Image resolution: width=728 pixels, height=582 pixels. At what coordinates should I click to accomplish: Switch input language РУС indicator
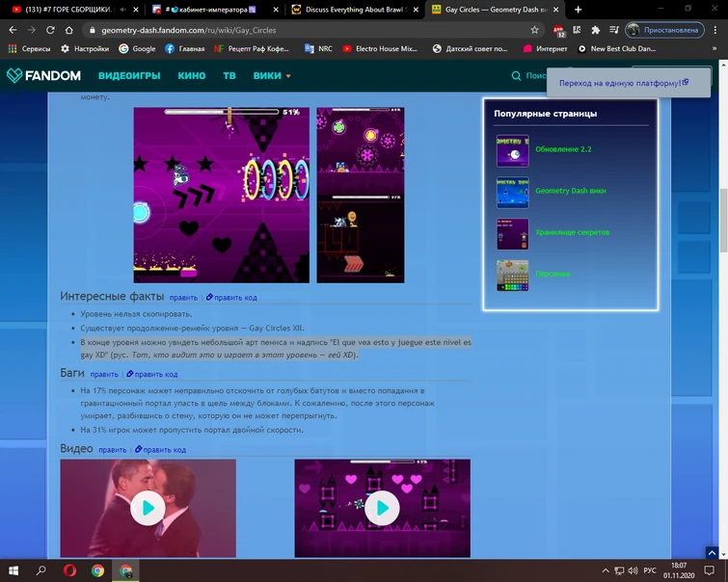point(650,570)
